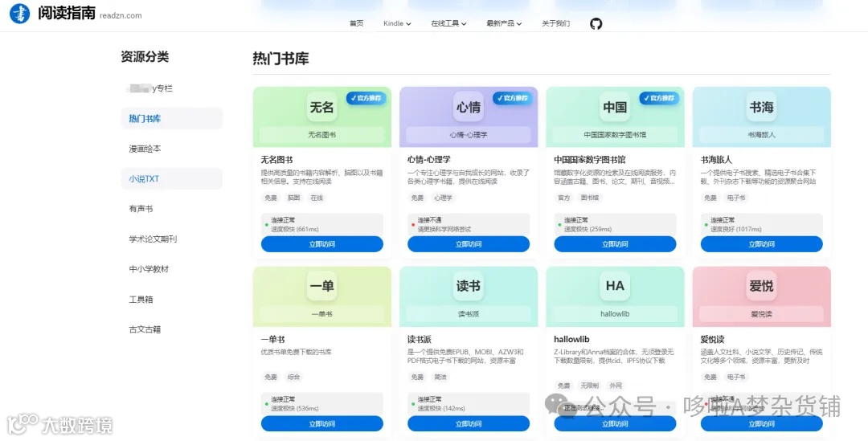The width and height of the screenshot is (868, 441).
Task: Select 有声书 category
Action: pyautogui.click(x=172, y=209)
